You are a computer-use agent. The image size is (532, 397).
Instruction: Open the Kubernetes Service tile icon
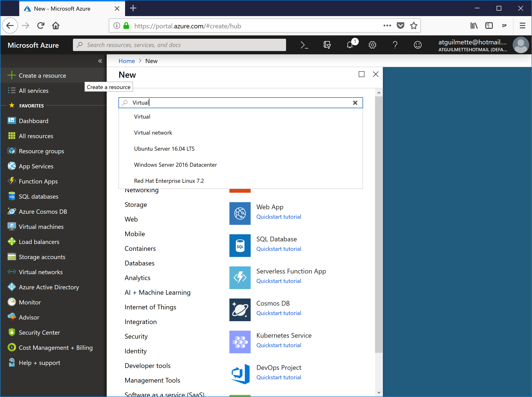coord(240,342)
